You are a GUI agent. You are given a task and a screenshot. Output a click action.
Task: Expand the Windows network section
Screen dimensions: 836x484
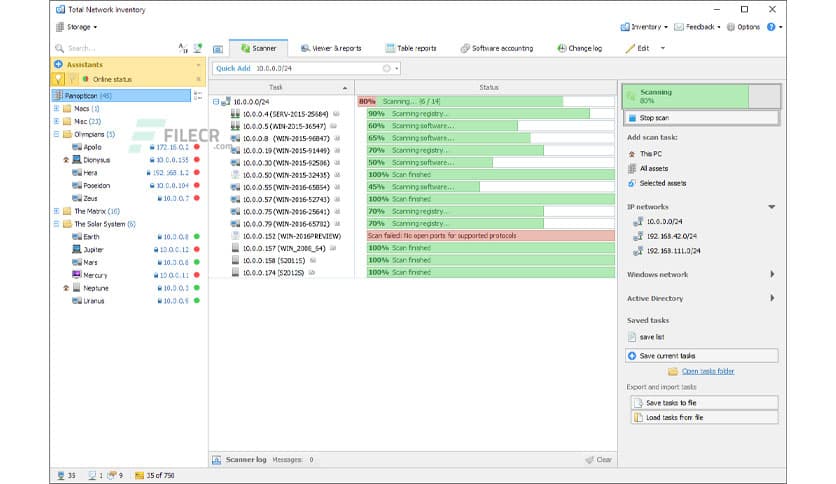coord(772,274)
